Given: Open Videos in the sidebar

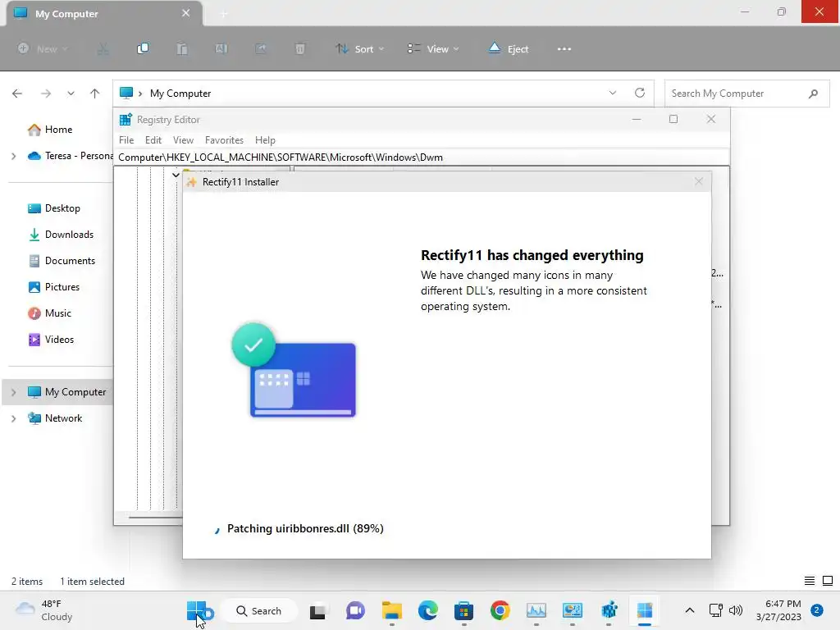Looking at the screenshot, I should (59, 340).
